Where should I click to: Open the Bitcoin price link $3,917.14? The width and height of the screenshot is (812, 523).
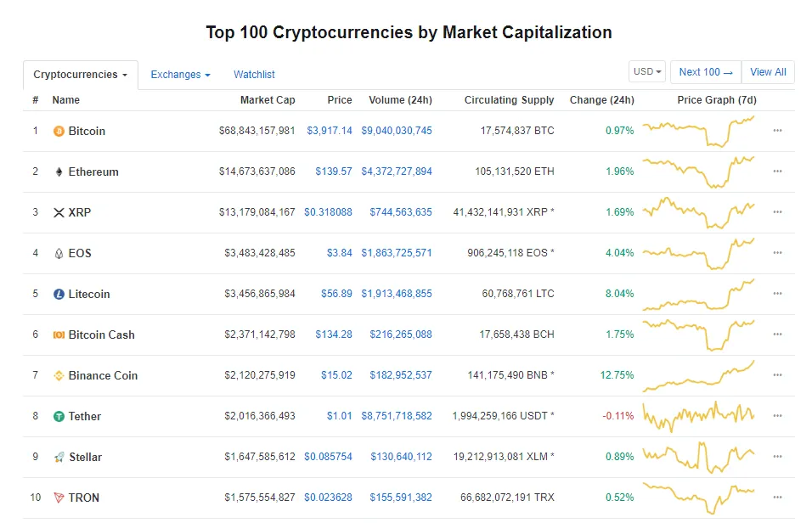click(x=330, y=131)
